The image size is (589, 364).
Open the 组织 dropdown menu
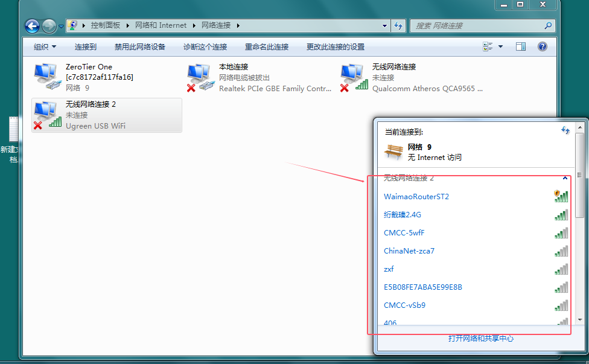45,46
